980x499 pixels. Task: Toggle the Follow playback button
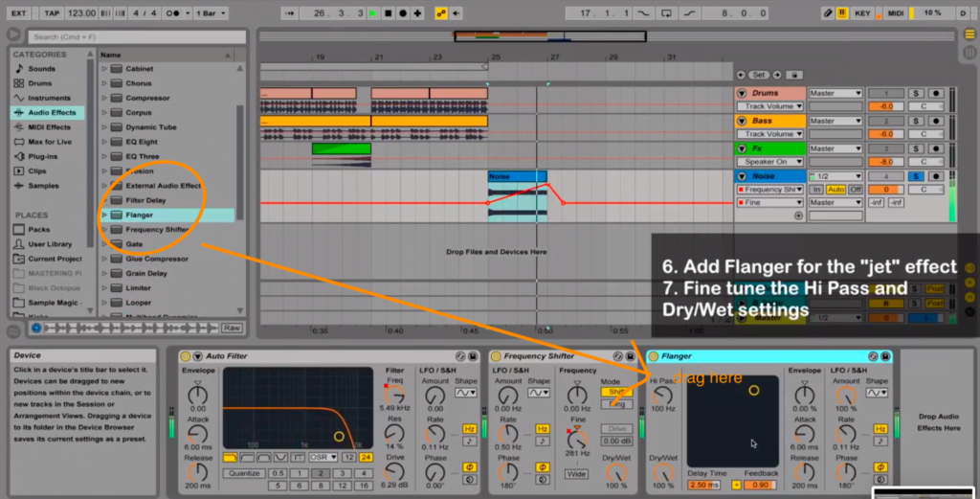coord(289,13)
